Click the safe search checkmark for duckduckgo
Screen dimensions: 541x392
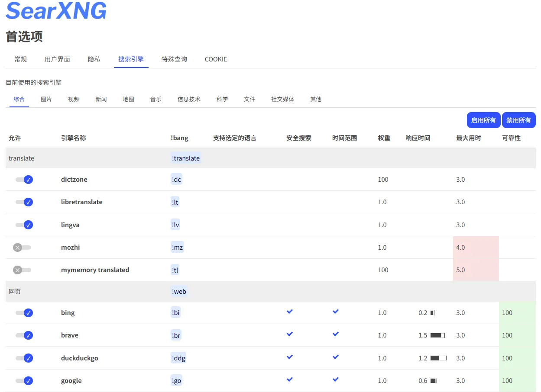click(x=290, y=357)
